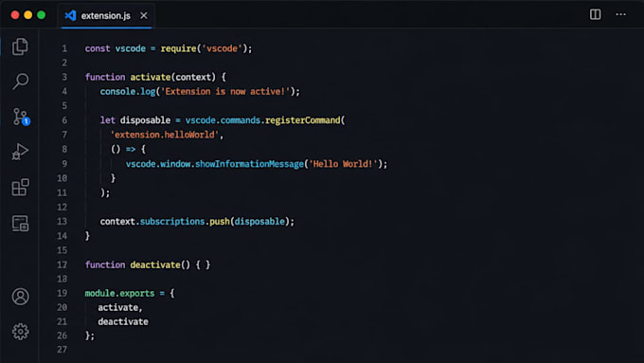Click the 'const' keyword on line 1

(98, 48)
